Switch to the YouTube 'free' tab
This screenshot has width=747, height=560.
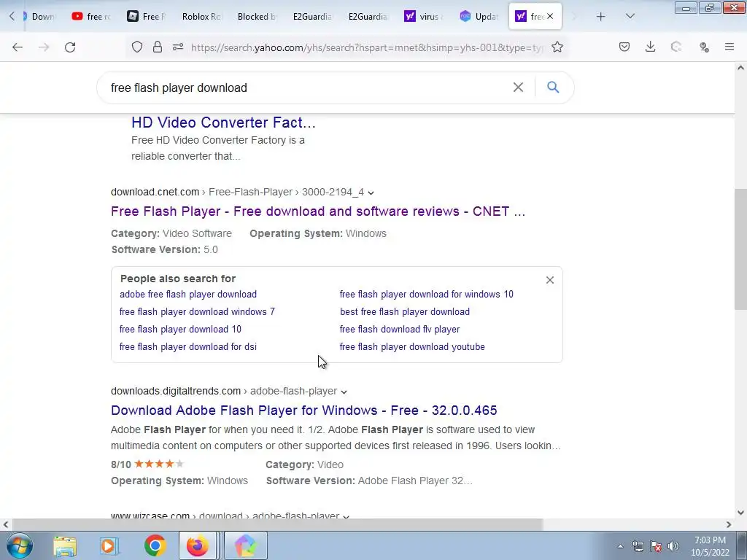91,16
